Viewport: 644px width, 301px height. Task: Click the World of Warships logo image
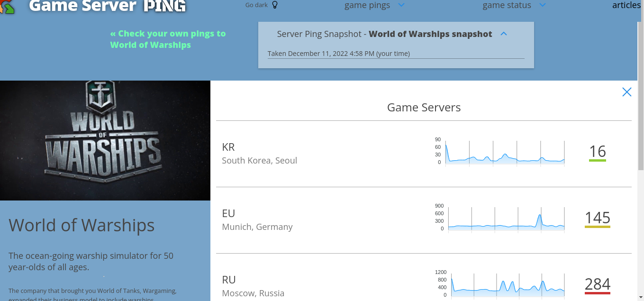point(105,140)
